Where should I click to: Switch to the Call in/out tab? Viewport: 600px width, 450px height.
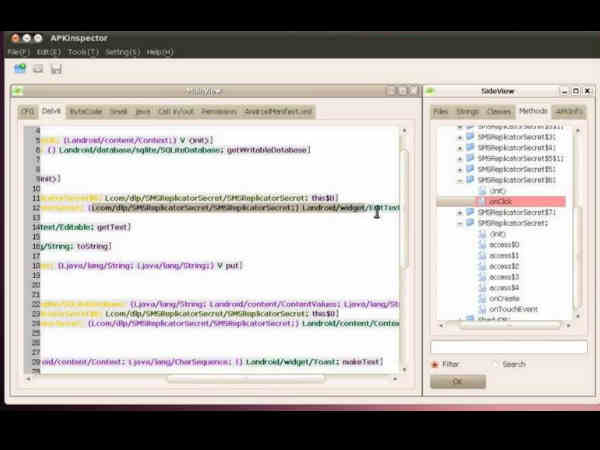pyautogui.click(x=176, y=112)
